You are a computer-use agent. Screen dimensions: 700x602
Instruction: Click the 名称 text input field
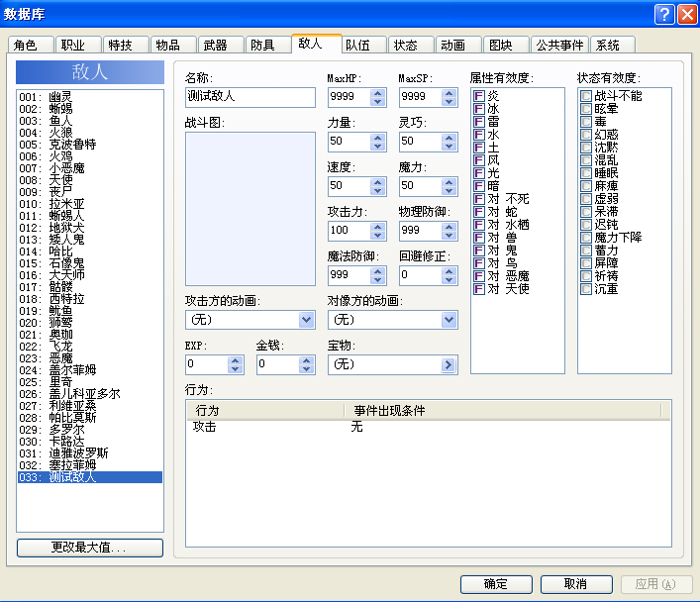(x=250, y=97)
